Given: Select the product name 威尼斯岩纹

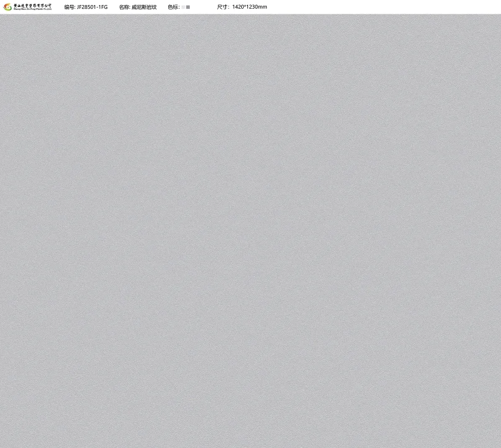Looking at the screenshot, I should click(144, 7).
